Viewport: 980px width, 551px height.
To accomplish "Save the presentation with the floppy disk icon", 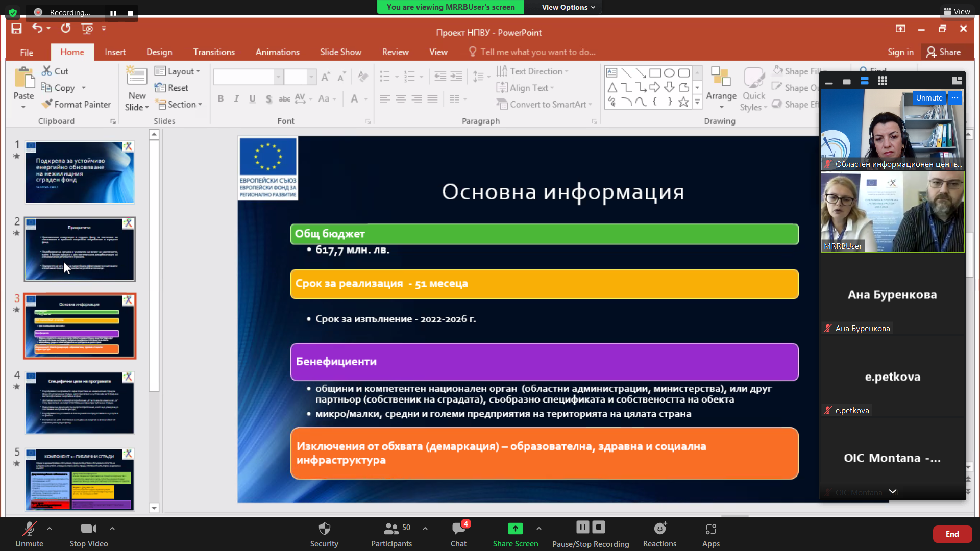I will tap(16, 29).
